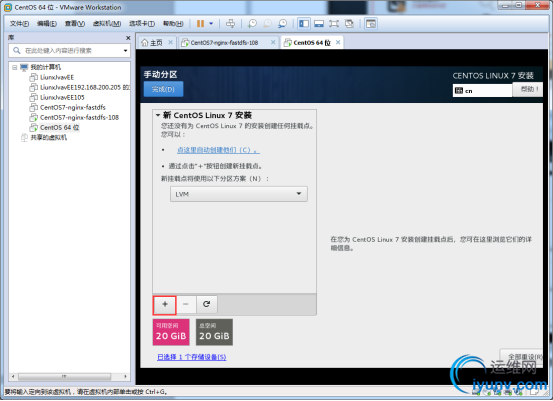Open the 选项卡(T) menu

click(142, 24)
